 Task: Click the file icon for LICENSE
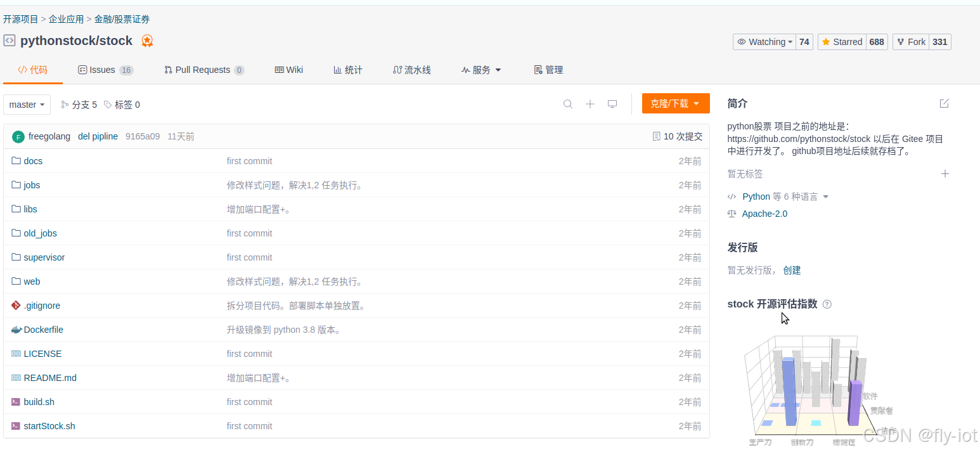16,354
